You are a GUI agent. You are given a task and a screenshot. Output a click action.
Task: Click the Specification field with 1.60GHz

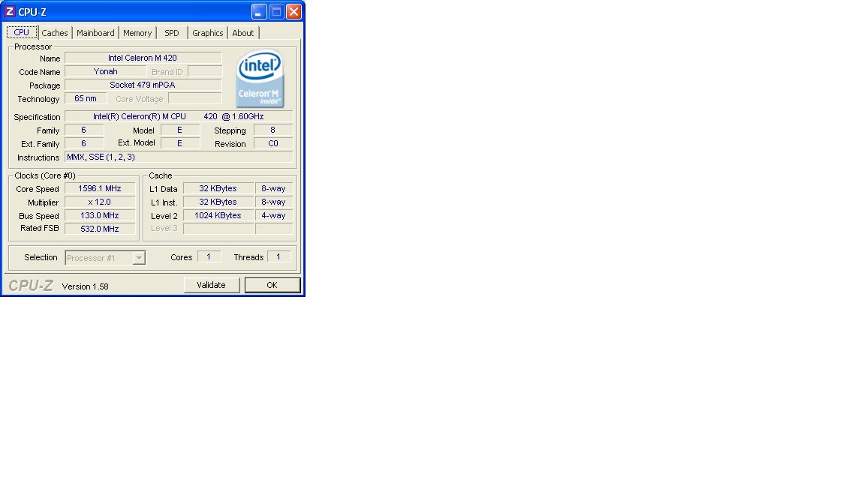pyautogui.click(x=179, y=116)
